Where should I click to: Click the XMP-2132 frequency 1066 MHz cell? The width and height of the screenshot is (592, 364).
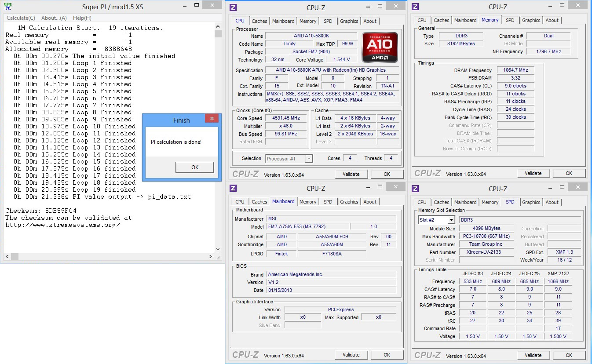point(558,281)
